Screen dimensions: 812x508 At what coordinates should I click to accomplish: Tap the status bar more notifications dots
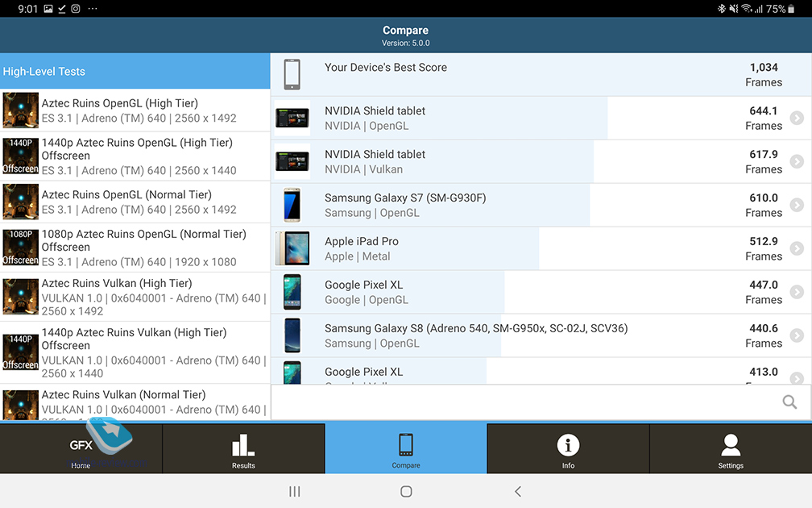(93, 9)
